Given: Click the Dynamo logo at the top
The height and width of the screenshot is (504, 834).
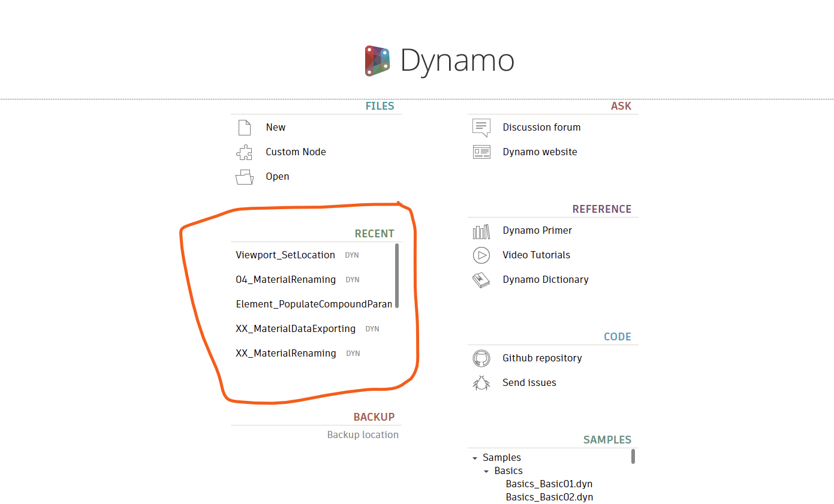Looking at the screenshot, I should coord(439,61).
